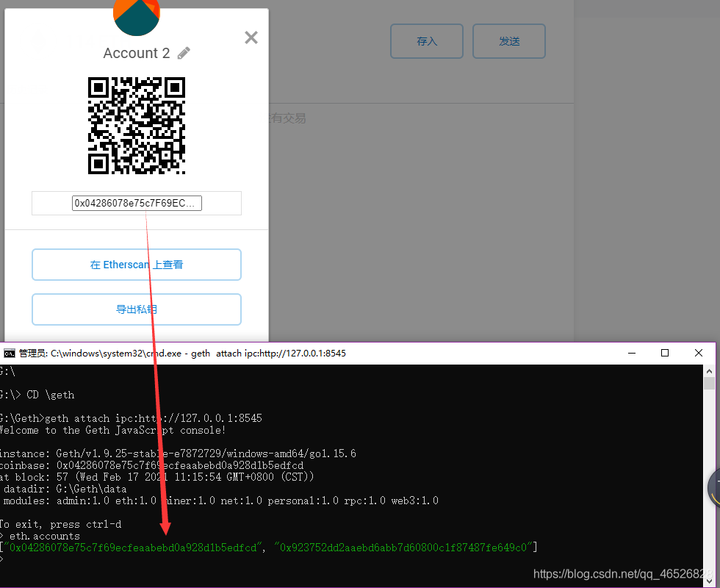Open '在 Etherscan 上查看' button
Viewport: 720px width, 588px height.
coord(137,265)
